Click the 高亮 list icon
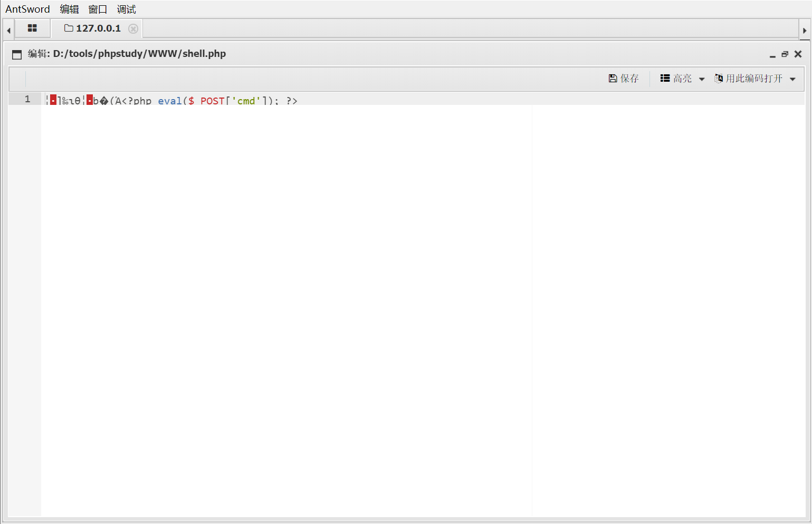Screen dimensions: 812x524 pos(665,78)
